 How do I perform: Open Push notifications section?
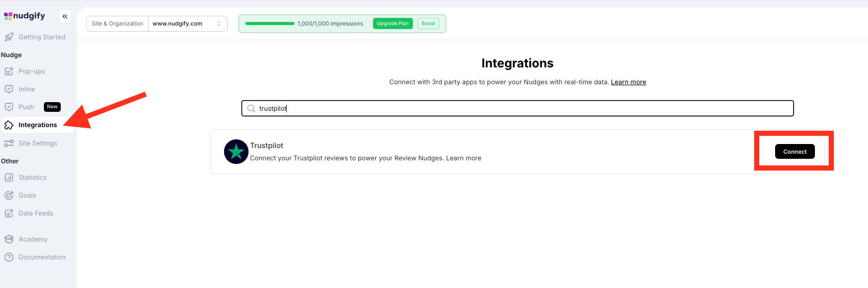pyautogui.click(x=26, y=107)
